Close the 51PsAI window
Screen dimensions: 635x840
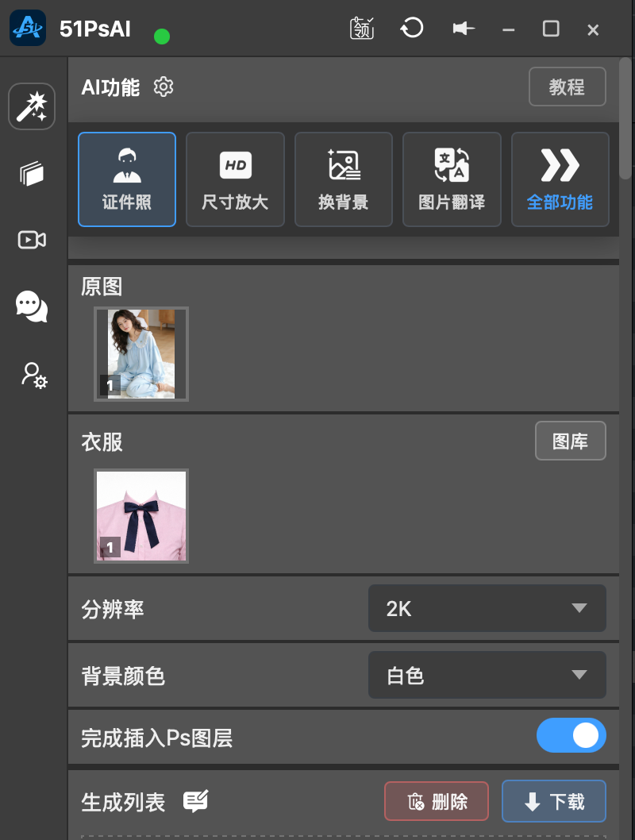click(593, 30)
